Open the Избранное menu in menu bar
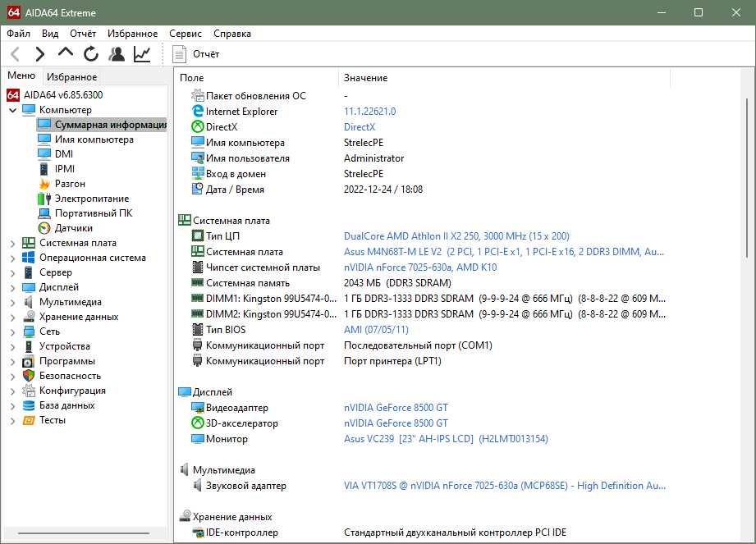The width and height of the screenshot is (756, 544). [133, 34]
